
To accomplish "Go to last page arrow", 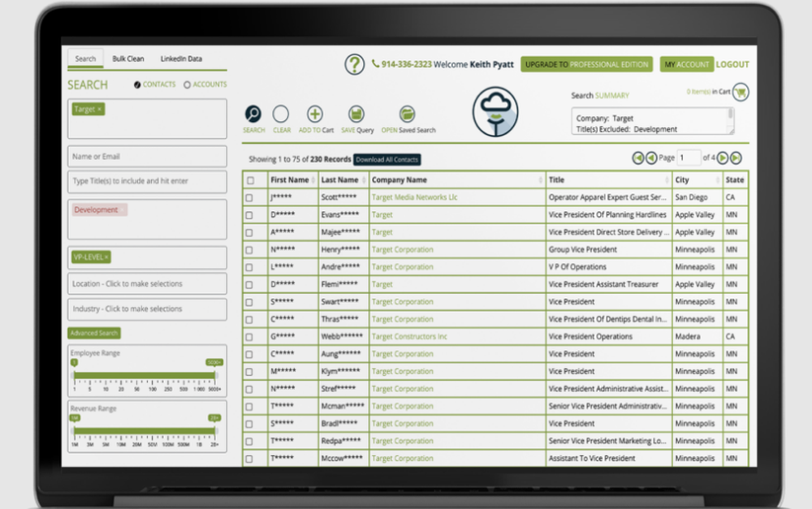I will [736, 158].
